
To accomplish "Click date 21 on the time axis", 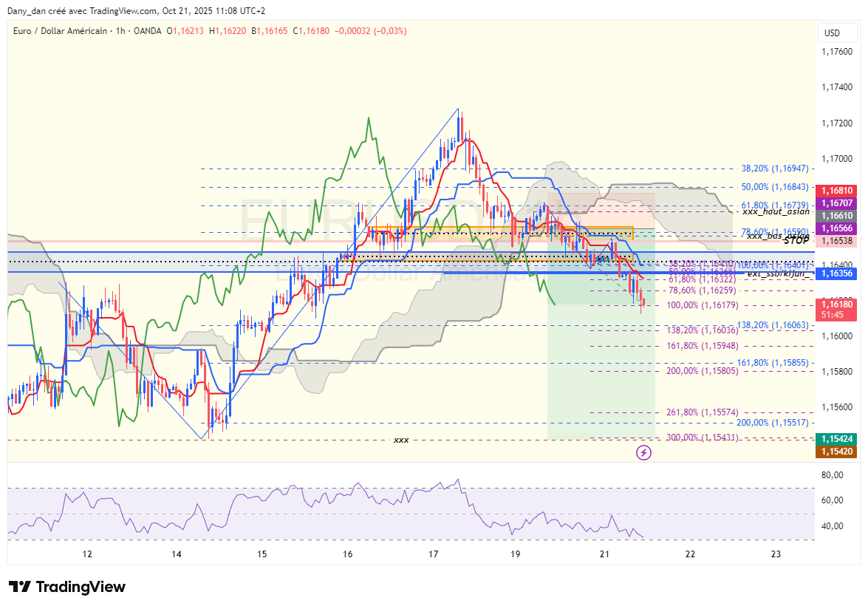I will (604, 554).
